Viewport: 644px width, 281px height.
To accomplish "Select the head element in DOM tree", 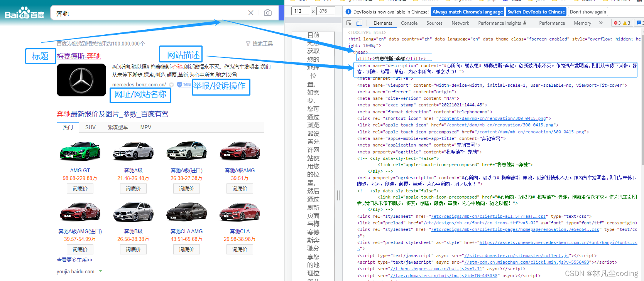I will pyautogui.click(x=361, y=52).
